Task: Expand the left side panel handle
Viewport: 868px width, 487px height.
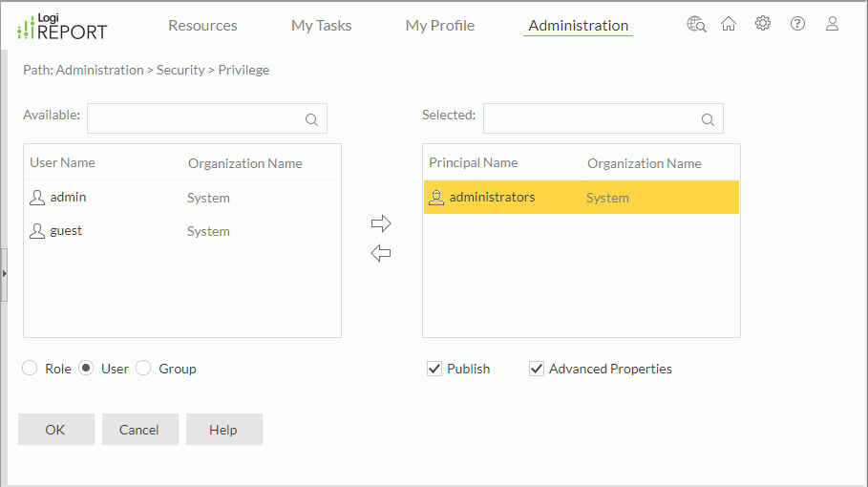Action: pyautogui.click(x=4, y=274)
